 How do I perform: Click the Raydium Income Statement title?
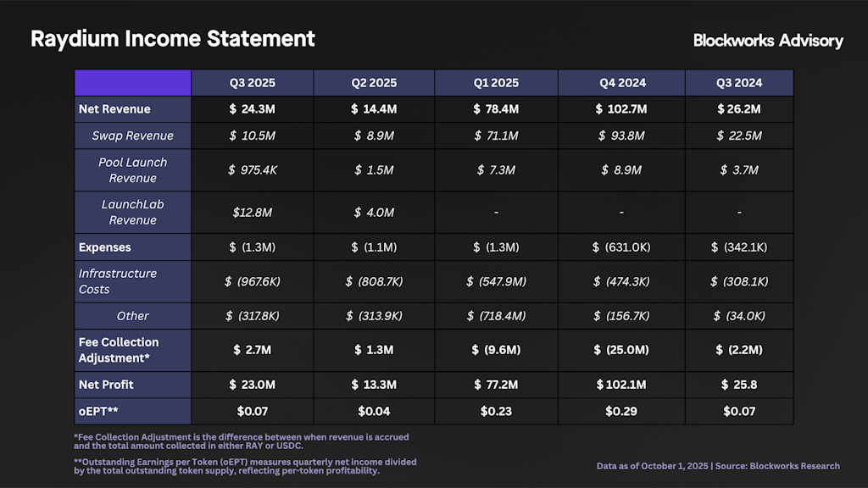173,39
